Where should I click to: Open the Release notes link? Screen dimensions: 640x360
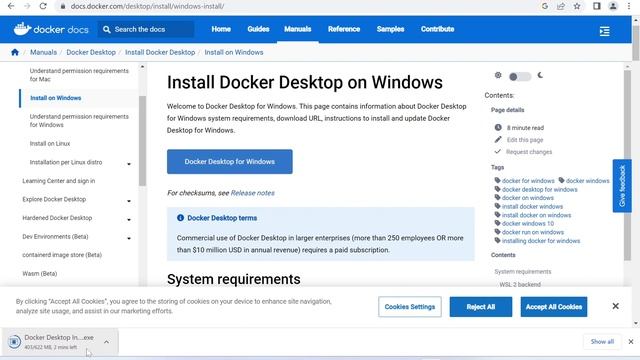pos(253,193)
